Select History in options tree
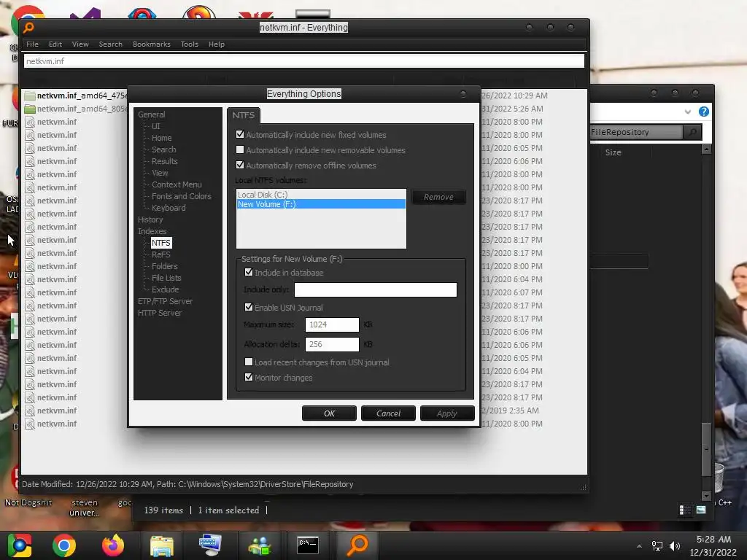Image resolution: width=747 pixels, height=560 pixels. (150, 219)
